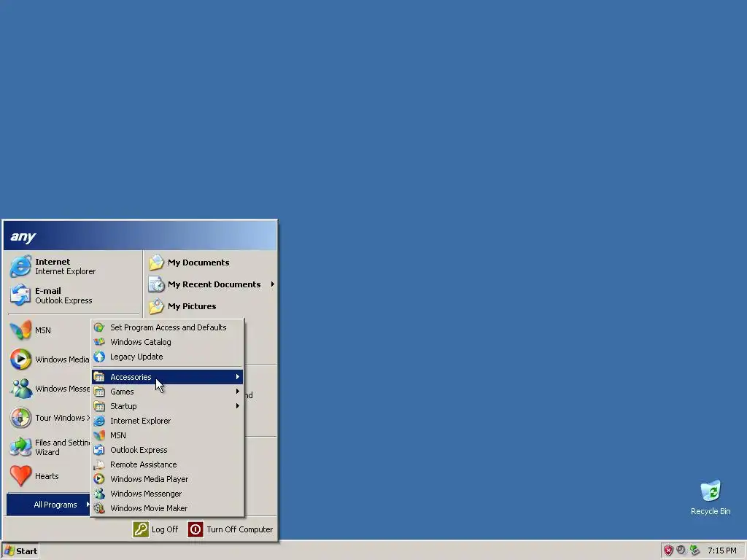Screen dimensions: 747x560
Task: Launch MSN butterfly icon in Start menu
Action: 20,330
